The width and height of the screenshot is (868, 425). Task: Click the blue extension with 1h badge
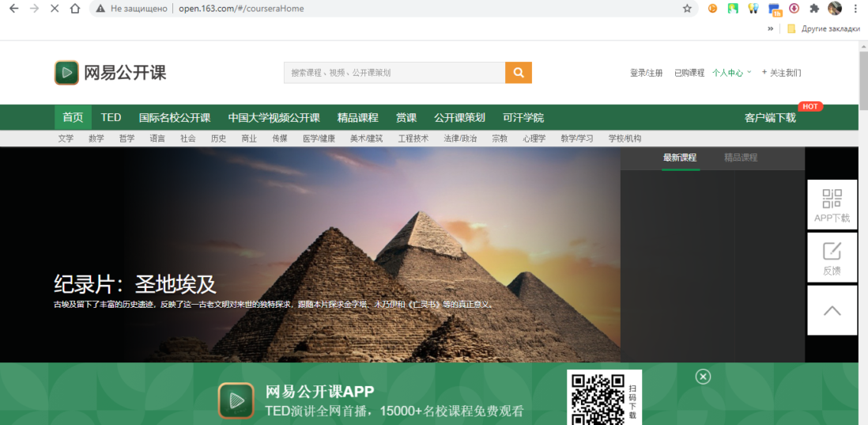tap(774, 9)
